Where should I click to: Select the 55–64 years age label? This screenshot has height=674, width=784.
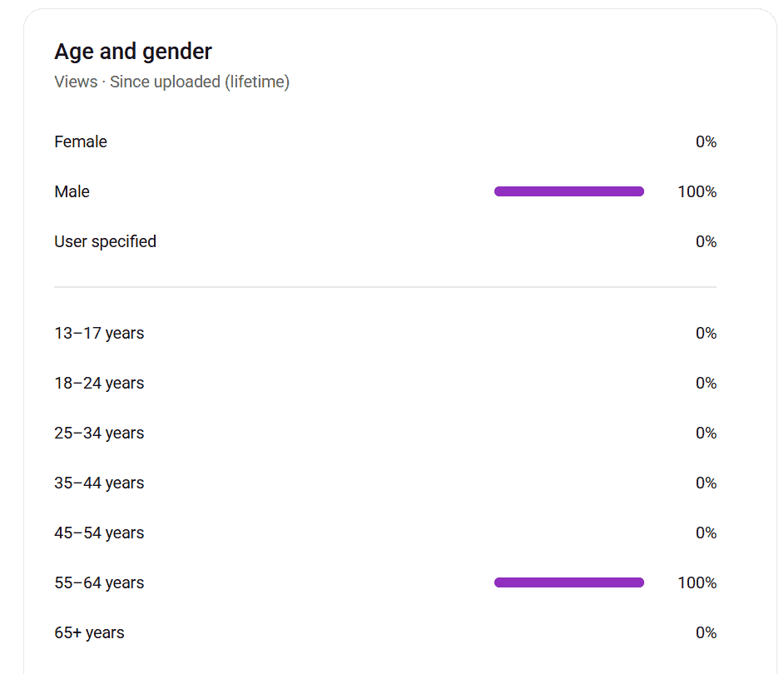99,582
